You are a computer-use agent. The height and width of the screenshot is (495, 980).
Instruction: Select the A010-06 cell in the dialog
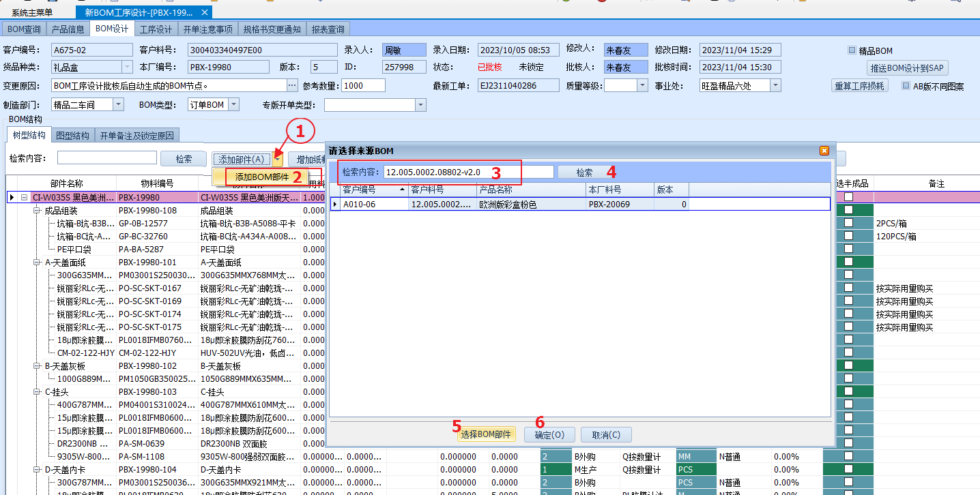[374, 204]
